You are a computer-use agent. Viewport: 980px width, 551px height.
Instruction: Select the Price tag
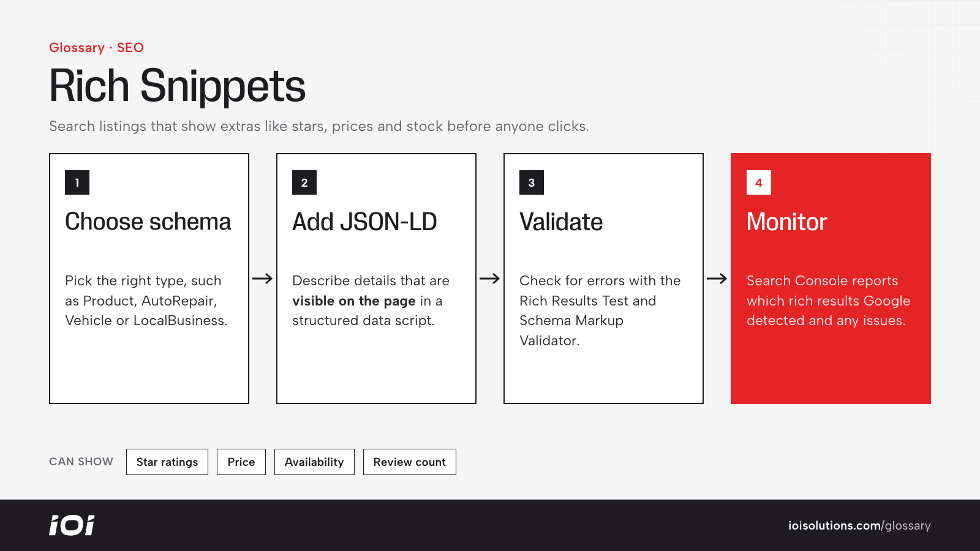[x=241, y=462]
